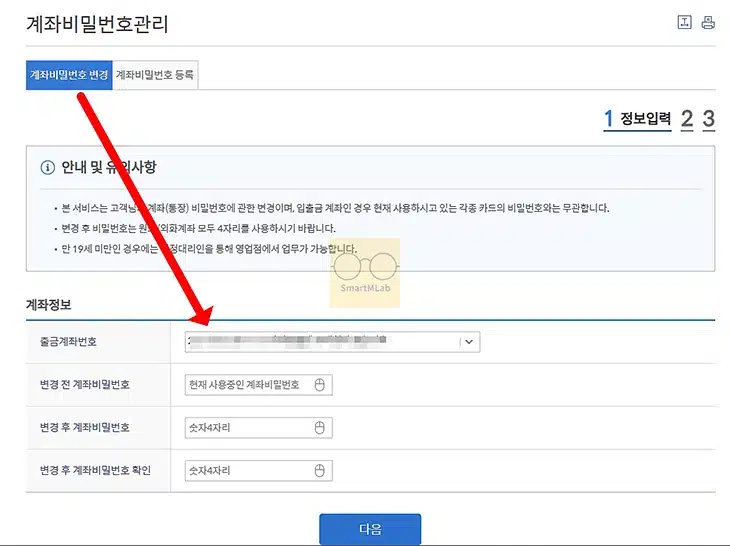
Task: Select the 출금계좌번호 account combo box
Action: click(x=322, y=342)
